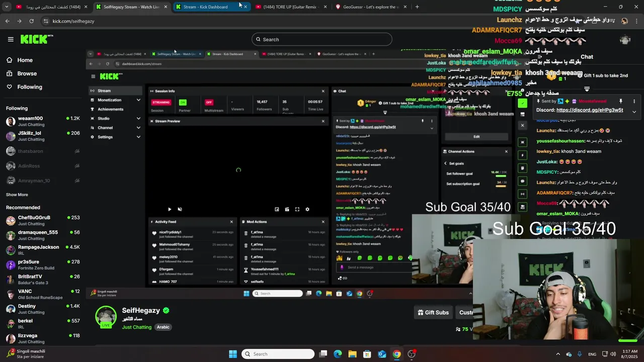
Task: Go back via Set goals arrow in Channel Actions
Action: pyautogui.click(x=445, y=163)
